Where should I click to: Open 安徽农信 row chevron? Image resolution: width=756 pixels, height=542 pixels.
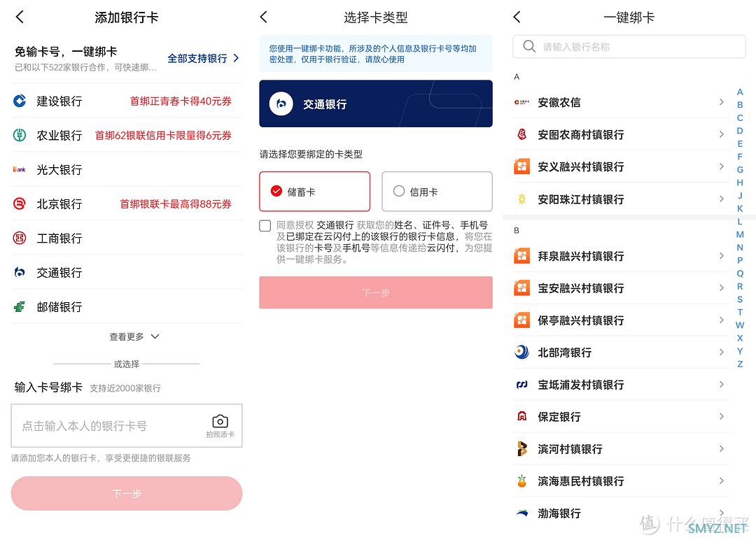point(721,102)
